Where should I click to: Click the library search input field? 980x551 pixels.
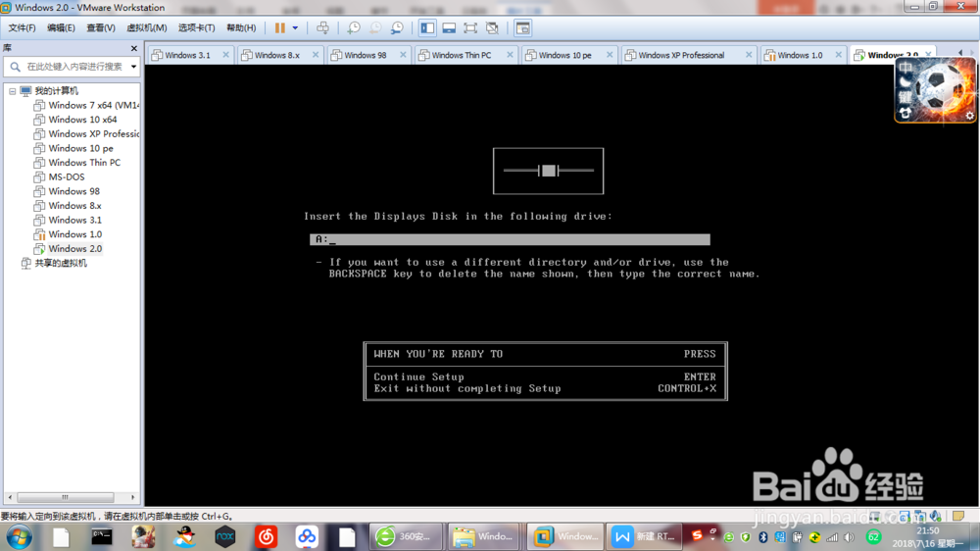[73, 67]
